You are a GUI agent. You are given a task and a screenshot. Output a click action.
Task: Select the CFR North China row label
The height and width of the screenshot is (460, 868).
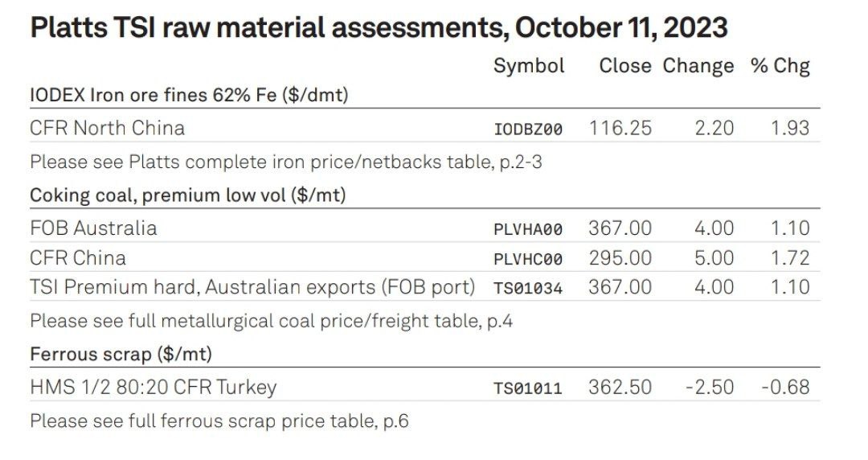[x=107, y=128]
